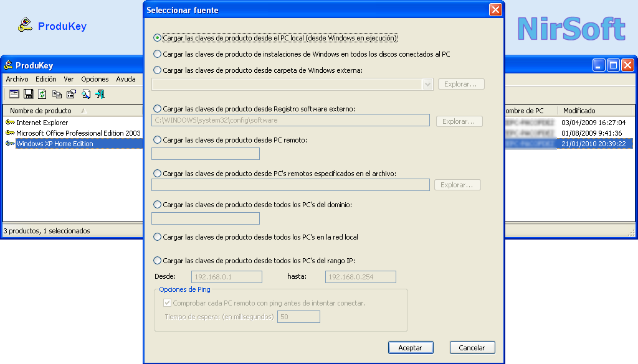Click the domain name input field

pos(206,218)
